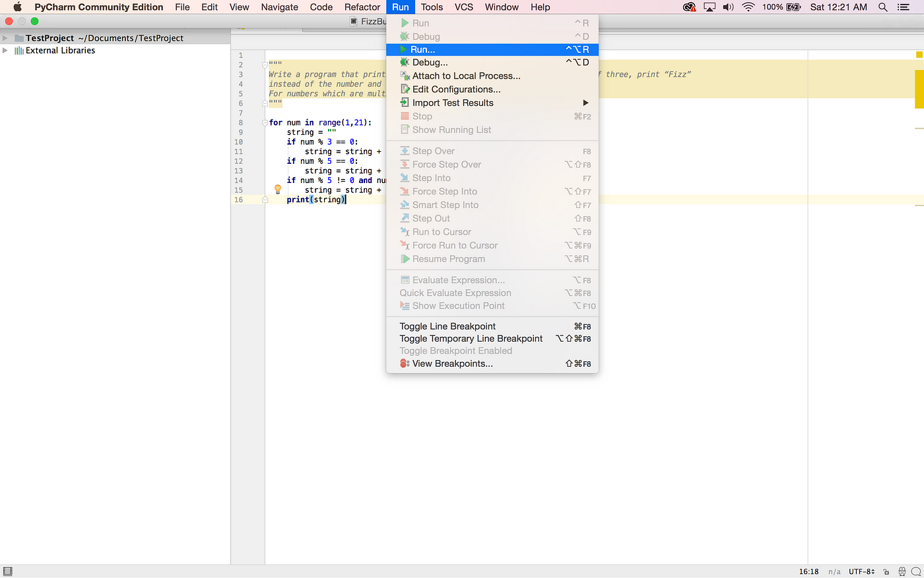Screen dimensions: 924x578
Task: Open the Help menu
Action: [540, 7]
